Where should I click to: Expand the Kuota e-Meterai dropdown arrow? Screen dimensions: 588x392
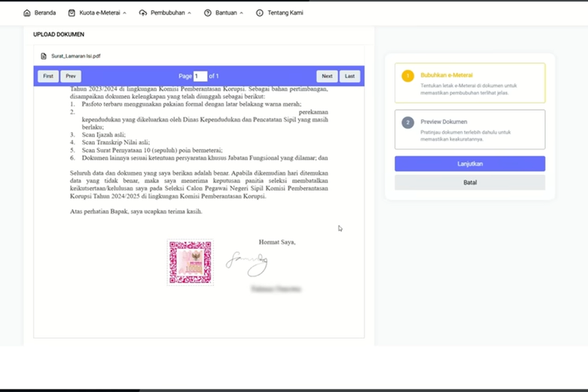coord(125,13)
